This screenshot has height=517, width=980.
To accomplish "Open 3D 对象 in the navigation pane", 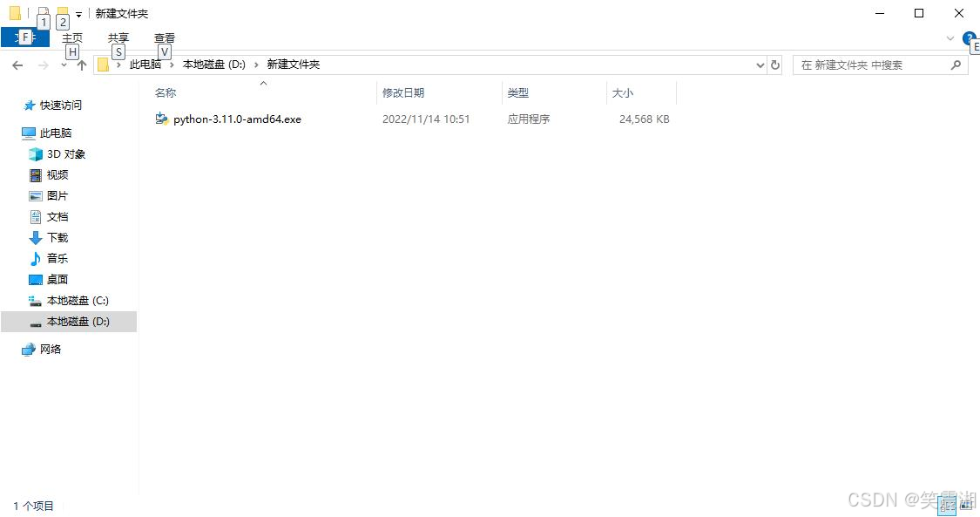I will coord(66,153).
